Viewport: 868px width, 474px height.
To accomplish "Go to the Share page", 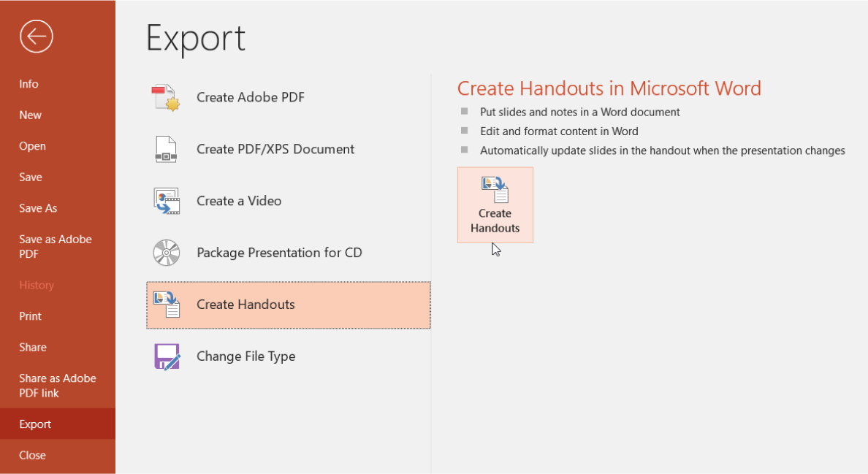I will click(58, 348).
